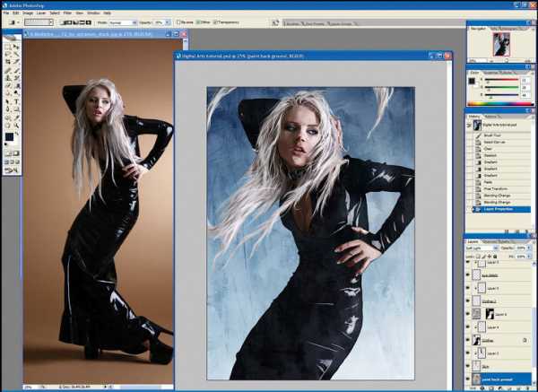Screen dimensions: 538x392
Task: Enable the Reverse checkbox
Action: tap(178, 22)
